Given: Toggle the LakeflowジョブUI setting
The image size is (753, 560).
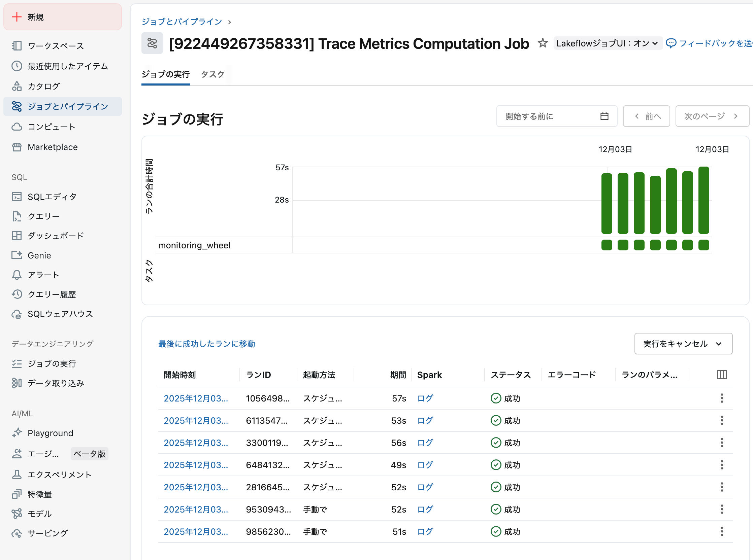Looking at the screenshot, I should tap(607, 43).
